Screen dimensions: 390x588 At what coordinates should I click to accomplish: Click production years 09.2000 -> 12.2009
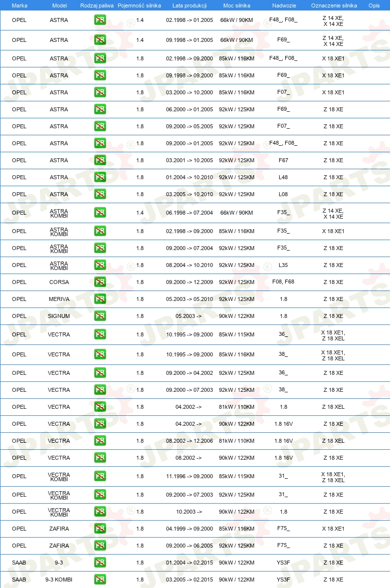pos(190,282)
